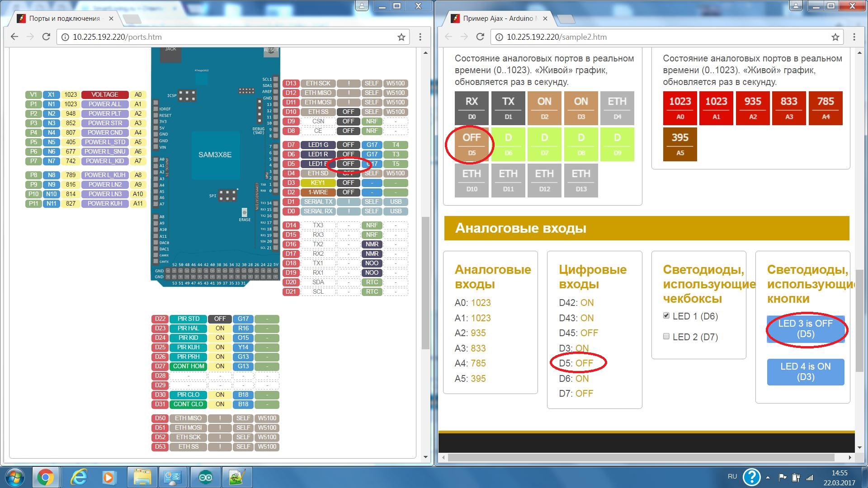Open Arduino IDE from the taskbar
Viewport: 868px width, 488px height.
[x=206, y=477]
